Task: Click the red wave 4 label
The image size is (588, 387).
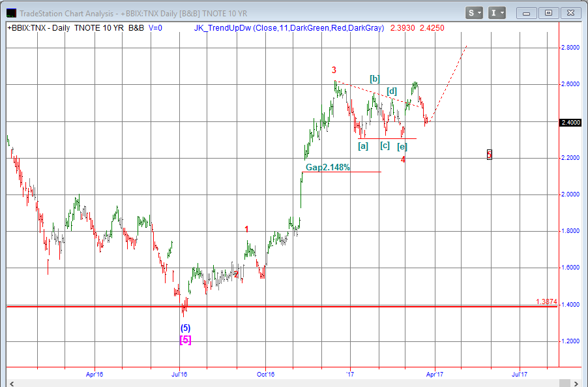Action: (x=403, y=159)
